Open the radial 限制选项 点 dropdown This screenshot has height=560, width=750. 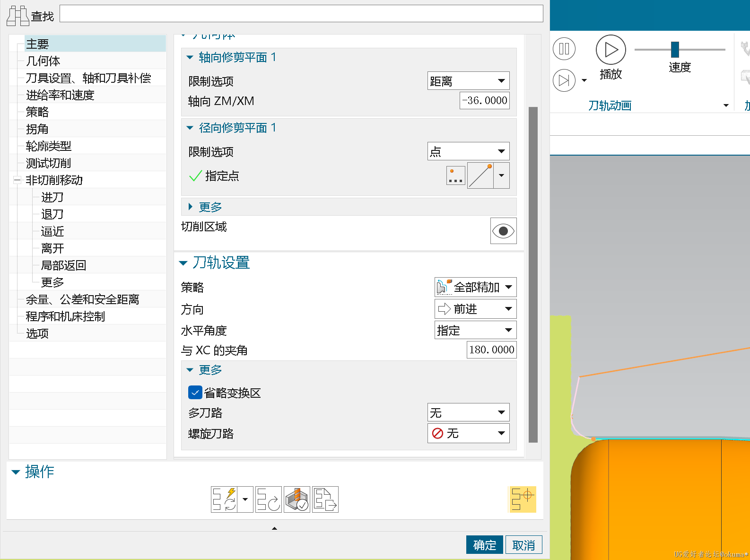tap(469, 151)
